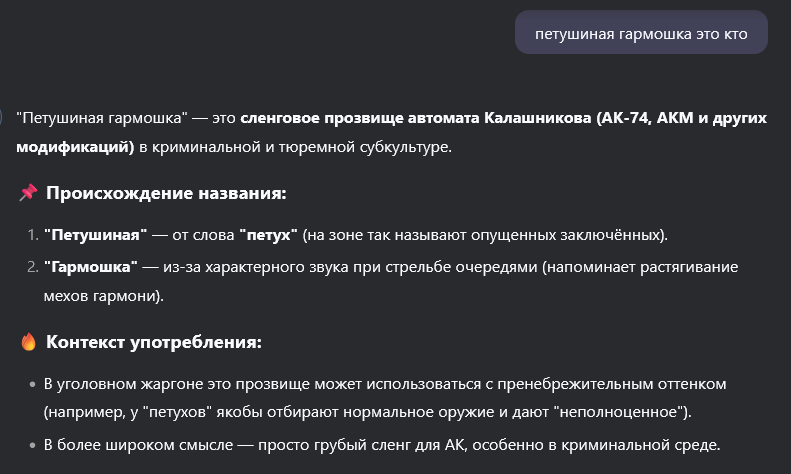Viewport: 791px width, 474px height.
Task: Click the bold word 'Петушиная' in item one
Action: pos(95,235)
